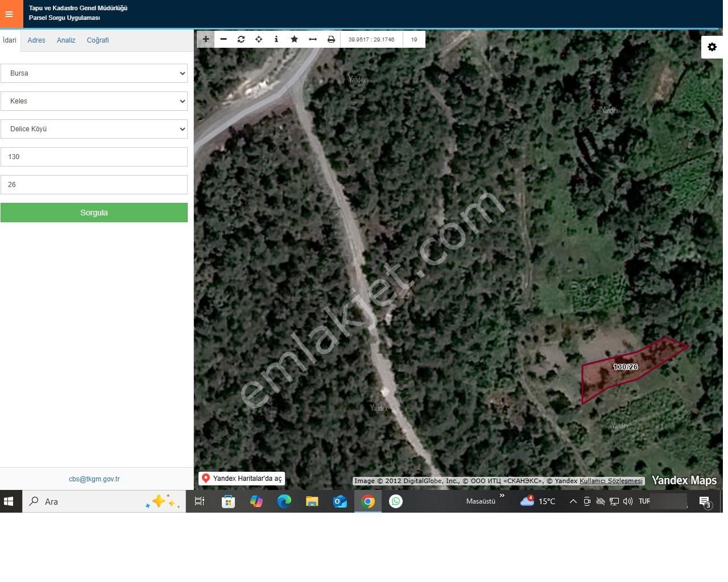728x582 pixels.
Task: Click the green Sorgula button
Action: [x=94, y=213]
